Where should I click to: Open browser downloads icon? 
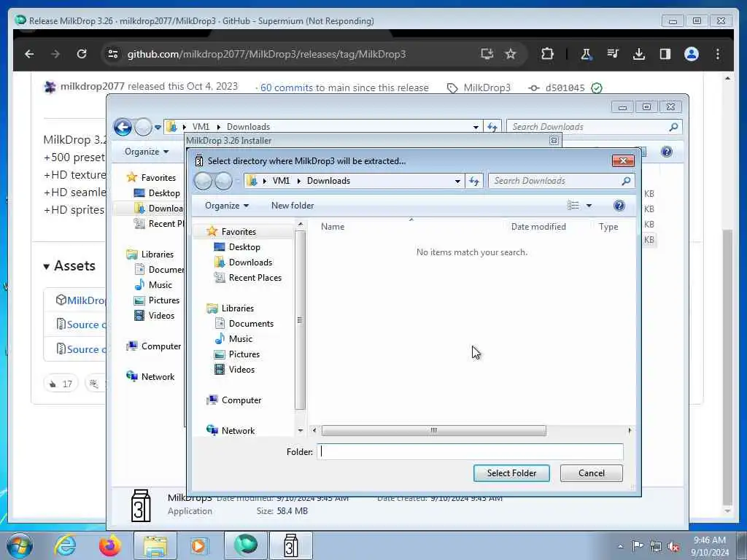tap(639, 54)
